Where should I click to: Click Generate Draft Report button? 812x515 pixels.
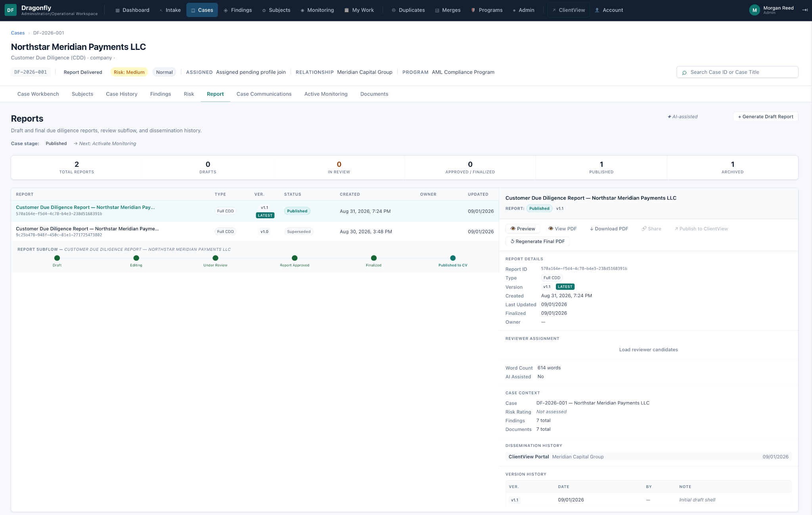coord(766,116)
